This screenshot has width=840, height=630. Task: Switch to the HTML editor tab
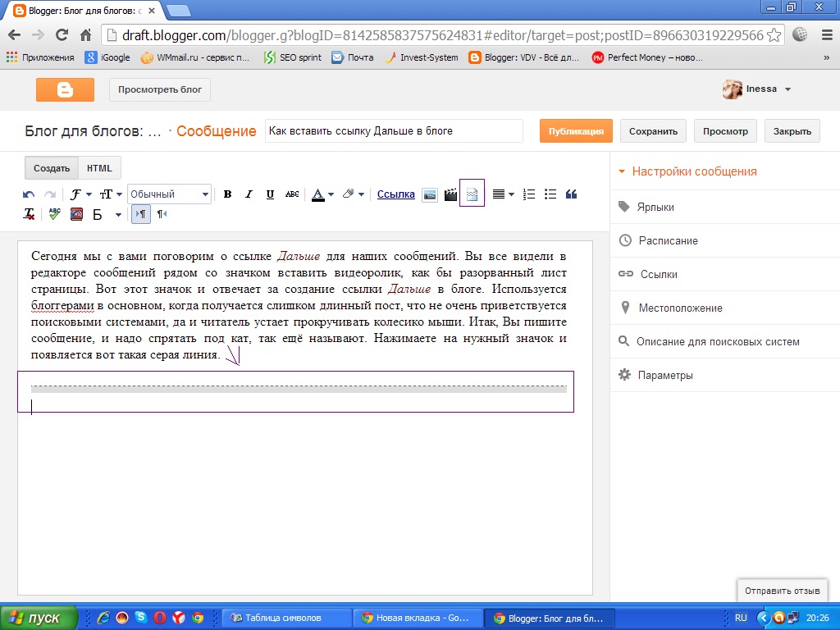pyautogui.click(x=99, y=168)
